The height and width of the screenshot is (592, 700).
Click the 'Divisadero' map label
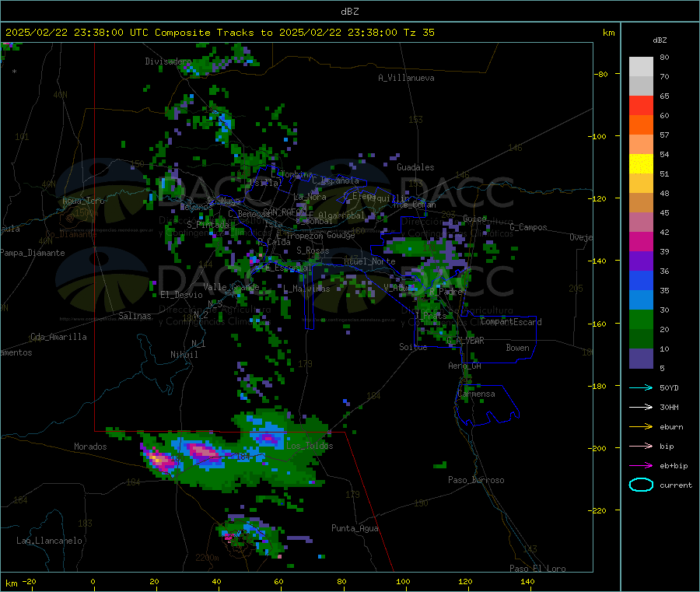tap(168, 61)
